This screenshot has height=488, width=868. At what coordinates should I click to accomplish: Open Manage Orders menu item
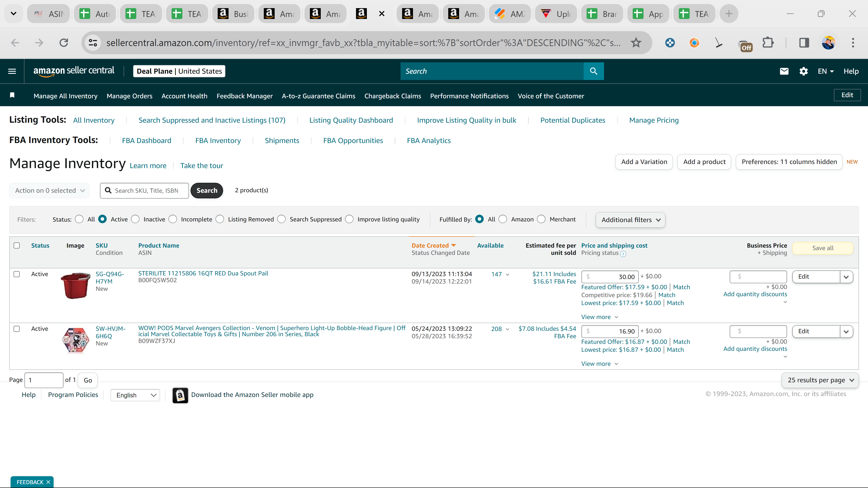coord(129,96)
